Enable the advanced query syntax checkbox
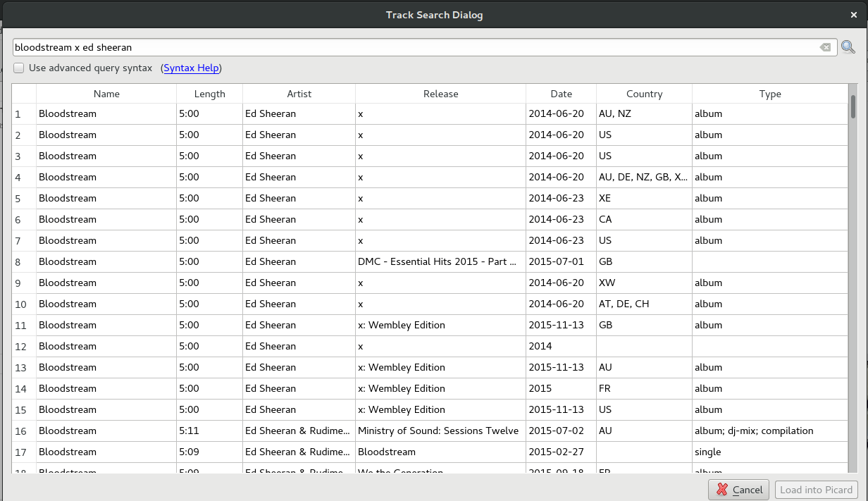 point(19,68)
